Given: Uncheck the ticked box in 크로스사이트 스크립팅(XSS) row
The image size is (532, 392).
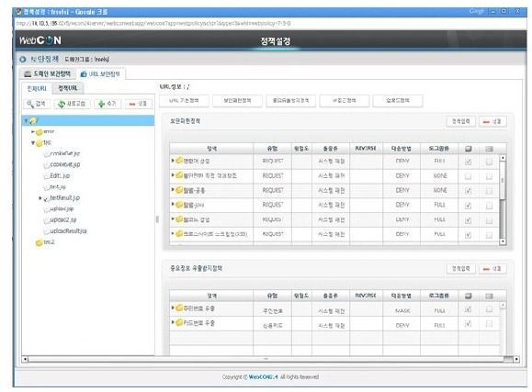Looking at the screenshot, I should (469, 235).
